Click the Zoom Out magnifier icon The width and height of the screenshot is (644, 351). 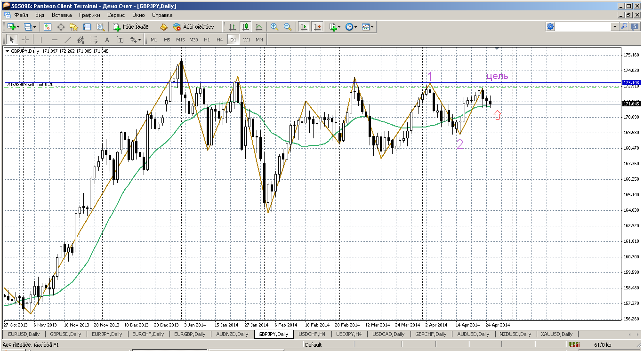pyautogui.click(x=287, y=27)
